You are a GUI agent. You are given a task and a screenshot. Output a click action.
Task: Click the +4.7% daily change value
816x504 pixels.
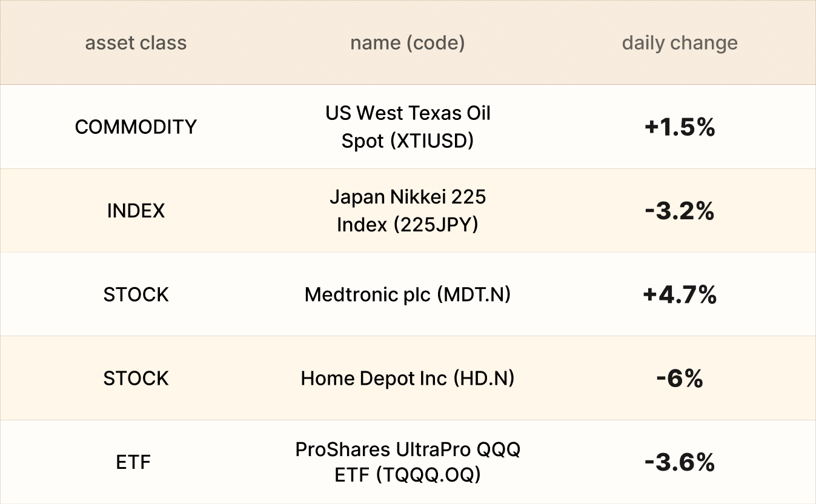tap(680, 295)
